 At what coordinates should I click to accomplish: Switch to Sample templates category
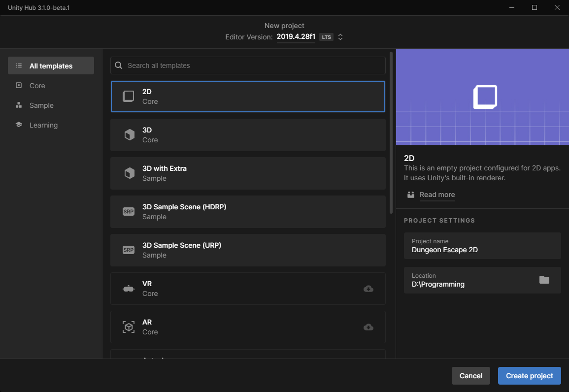[51, 105]
